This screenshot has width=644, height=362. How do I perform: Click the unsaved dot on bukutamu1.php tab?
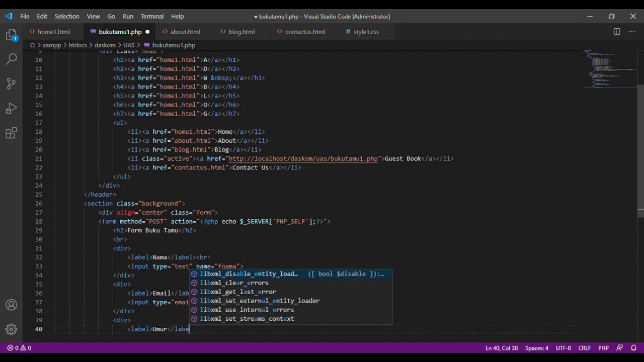click(147, 32)
